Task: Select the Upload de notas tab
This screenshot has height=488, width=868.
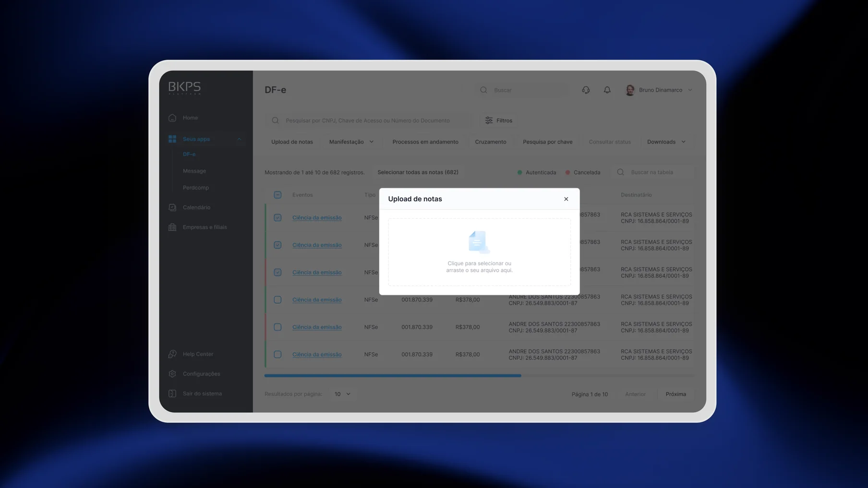Action: (x=292, y=142)
